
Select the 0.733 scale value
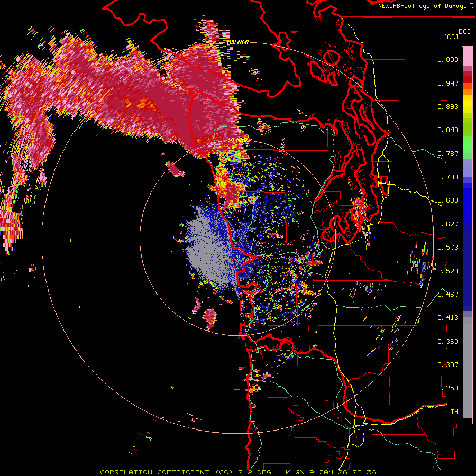(x=448, y=177)
